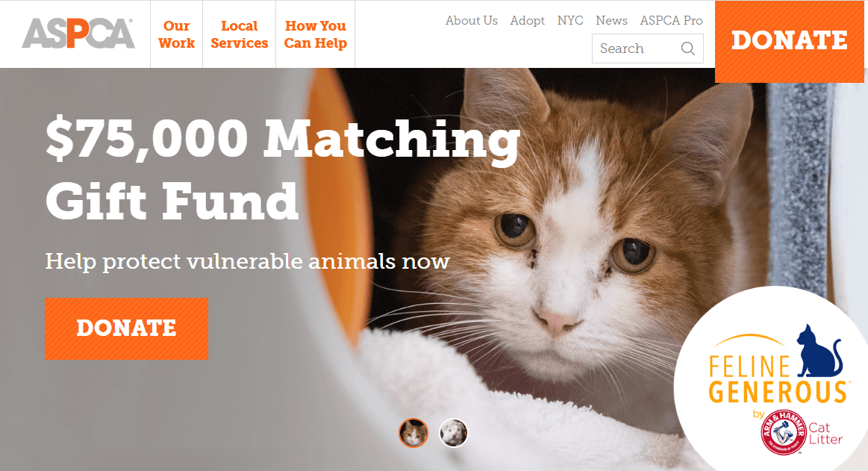Click the blue cat silhouette graphic
This screenshot has width=868, height=471.
tap(819, 351)
